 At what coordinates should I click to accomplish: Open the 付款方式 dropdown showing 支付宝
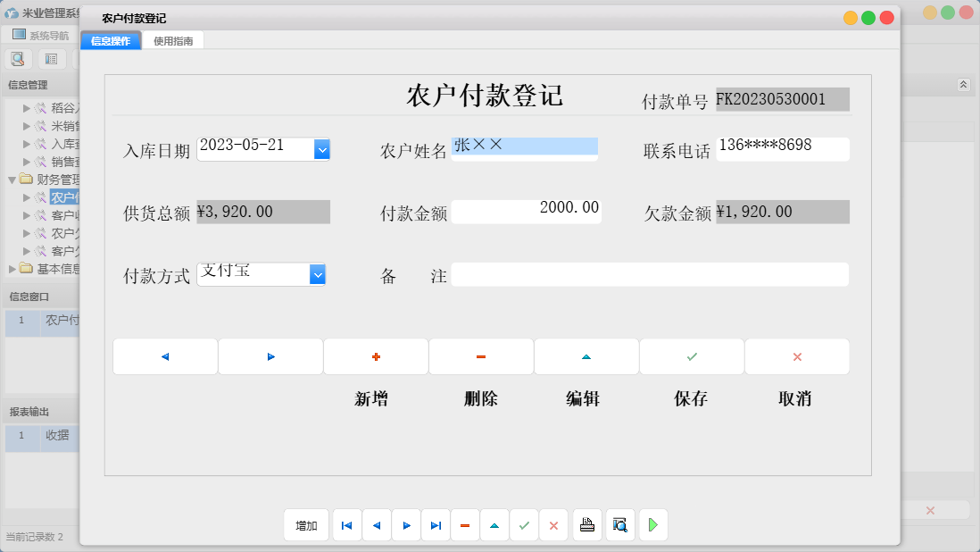pos(318,274)
